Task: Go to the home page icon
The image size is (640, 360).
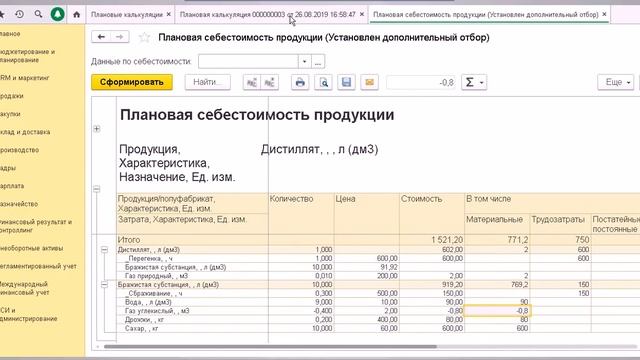Action: pyautogui.click(x=76, y=15)
